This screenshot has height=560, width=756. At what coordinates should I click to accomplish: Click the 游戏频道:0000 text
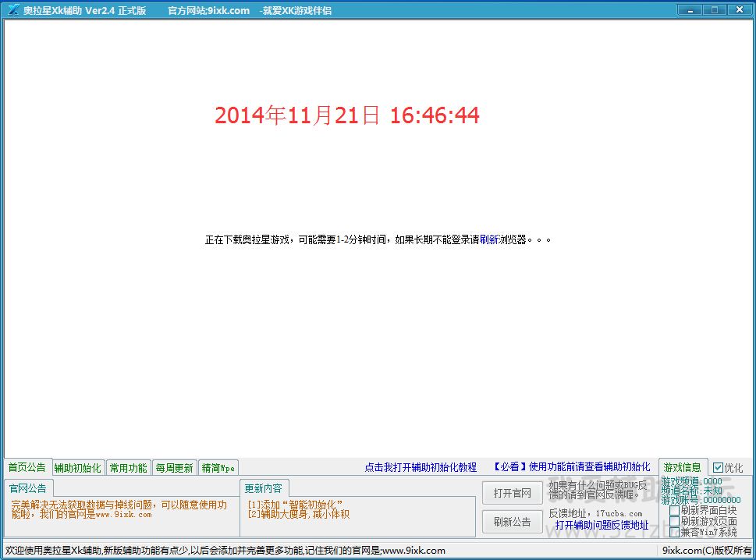click(691, 481)
